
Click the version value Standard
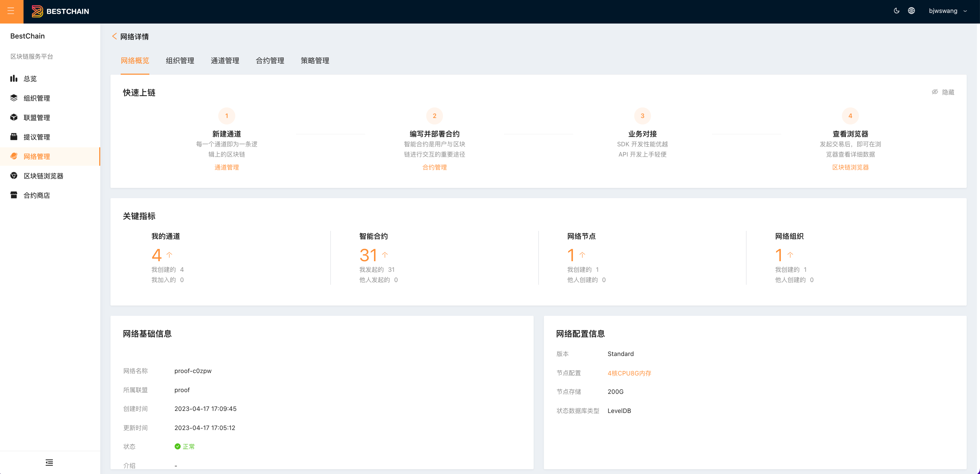tap(621, 354)
